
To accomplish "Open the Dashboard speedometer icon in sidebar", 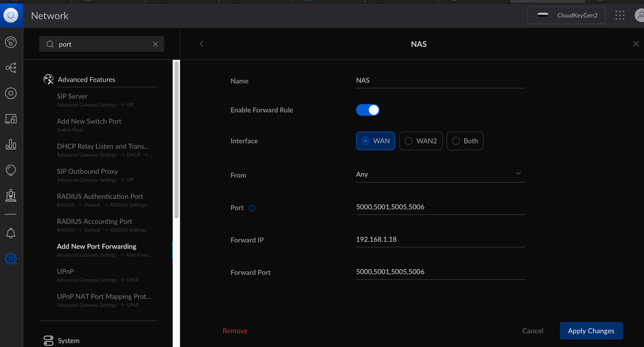I will pyautogui.click(x=11, y=42).
